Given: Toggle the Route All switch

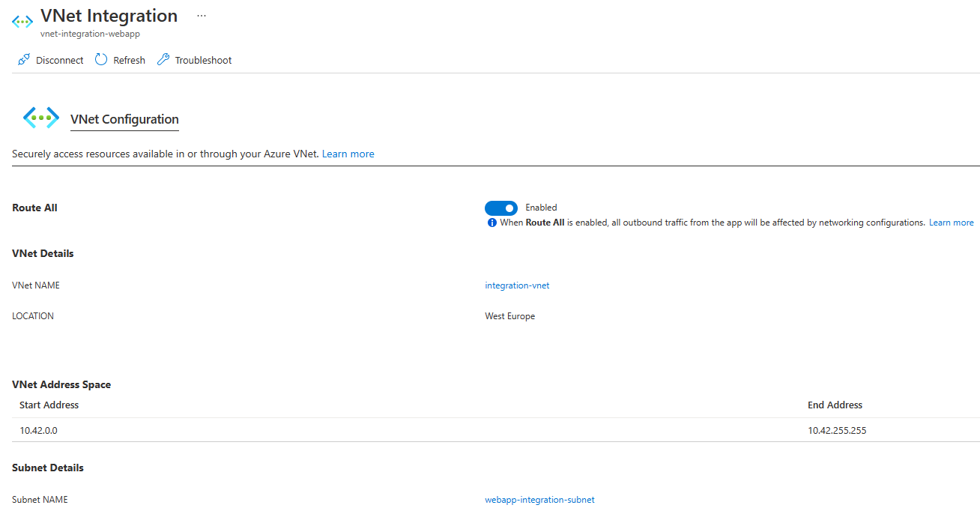Looking at the screenshot, I should coord(501,208).
